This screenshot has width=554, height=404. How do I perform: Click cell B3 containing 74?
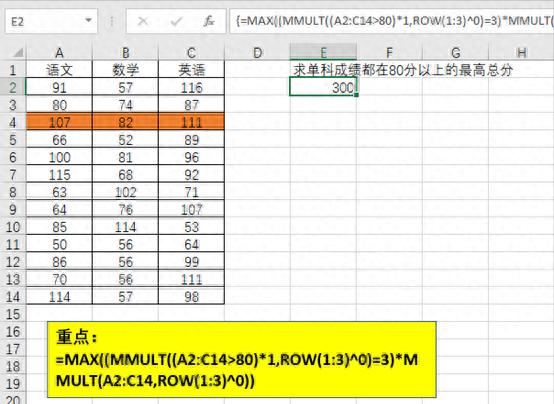pyautogui.click(x=125, y=105)
